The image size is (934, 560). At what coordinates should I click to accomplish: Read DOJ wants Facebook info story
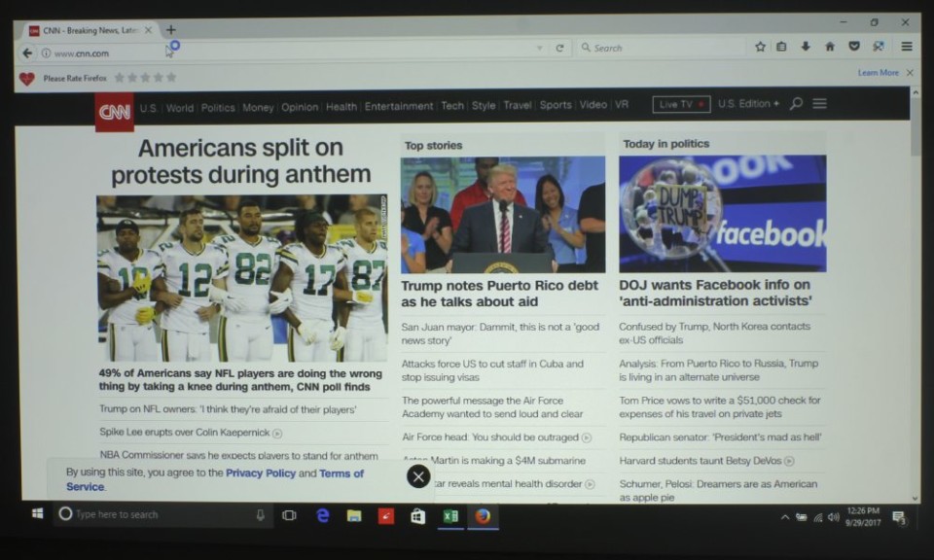coord(715,293)
